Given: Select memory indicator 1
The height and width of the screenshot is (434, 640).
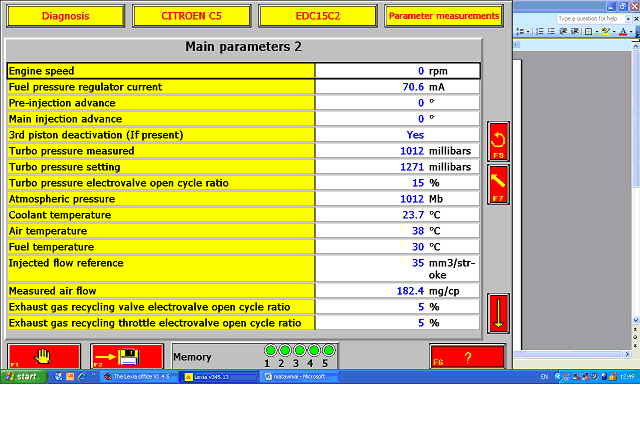Looking at the screenshot, I should tap(270, 350).
